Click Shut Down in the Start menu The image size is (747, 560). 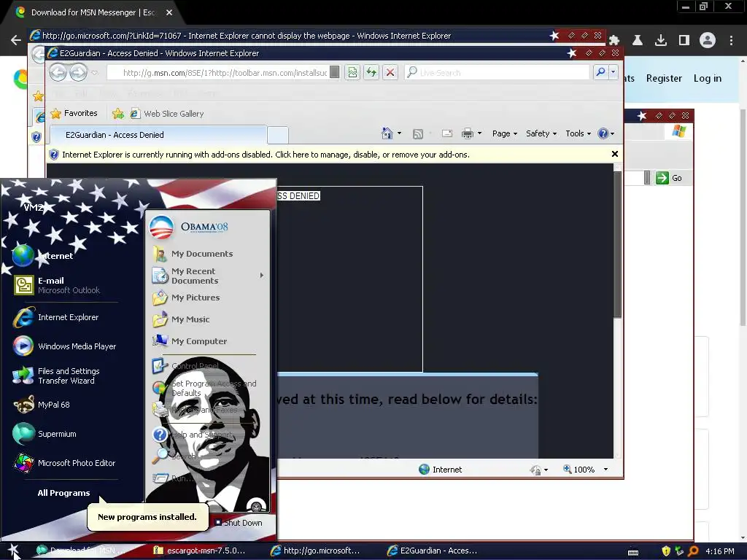[x=239, y=523]
